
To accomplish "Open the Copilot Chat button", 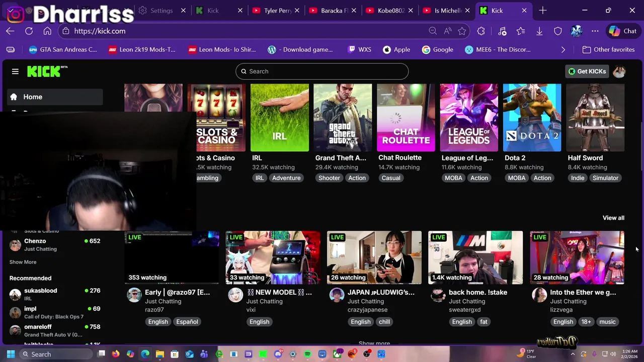I will (623, 31).
